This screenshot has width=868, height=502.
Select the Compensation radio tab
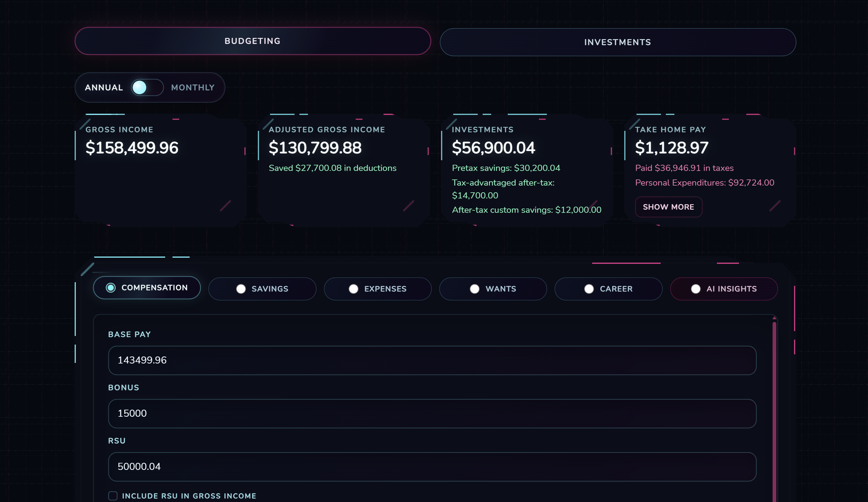tap(147, 287)
